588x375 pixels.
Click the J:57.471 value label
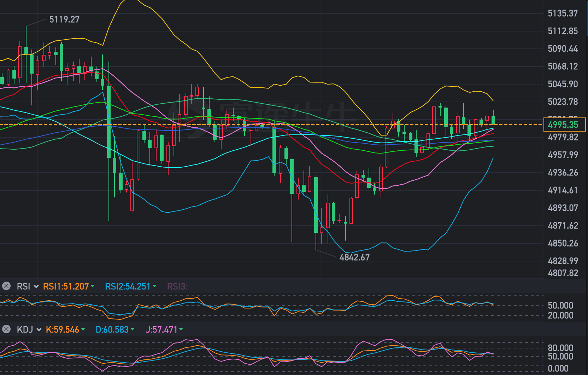(x=161, y=330)
